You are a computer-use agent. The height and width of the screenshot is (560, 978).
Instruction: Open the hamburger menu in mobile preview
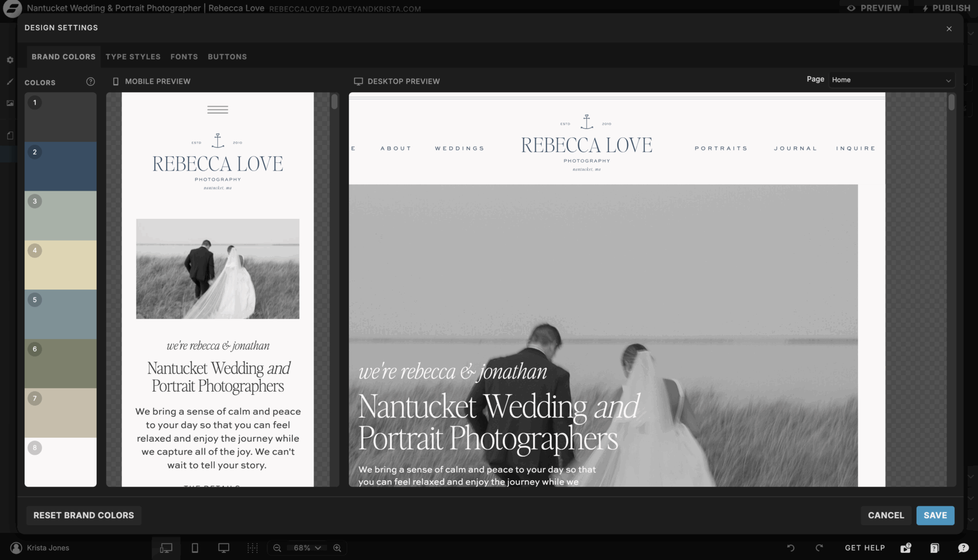click(x=218, y=110)
